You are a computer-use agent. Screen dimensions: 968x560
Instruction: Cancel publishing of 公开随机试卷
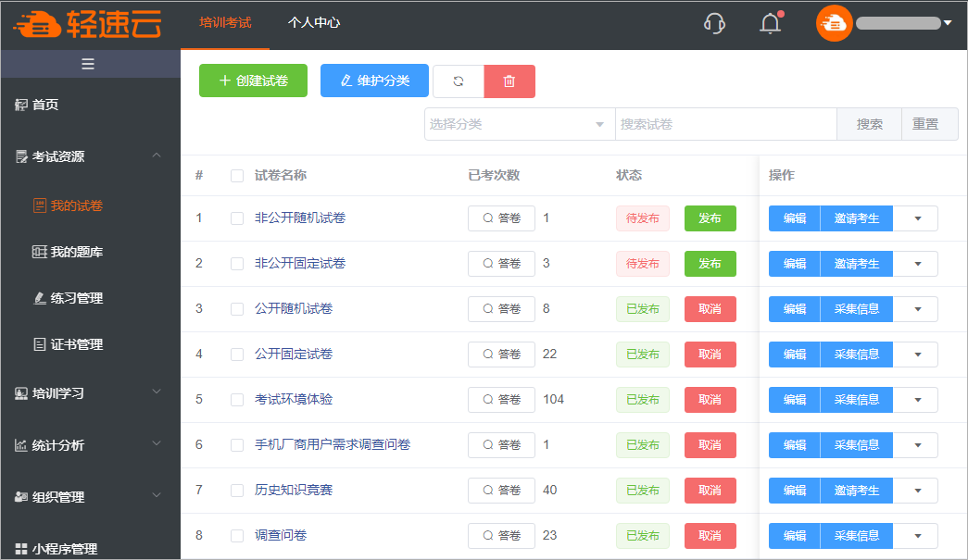click(710, 309)
